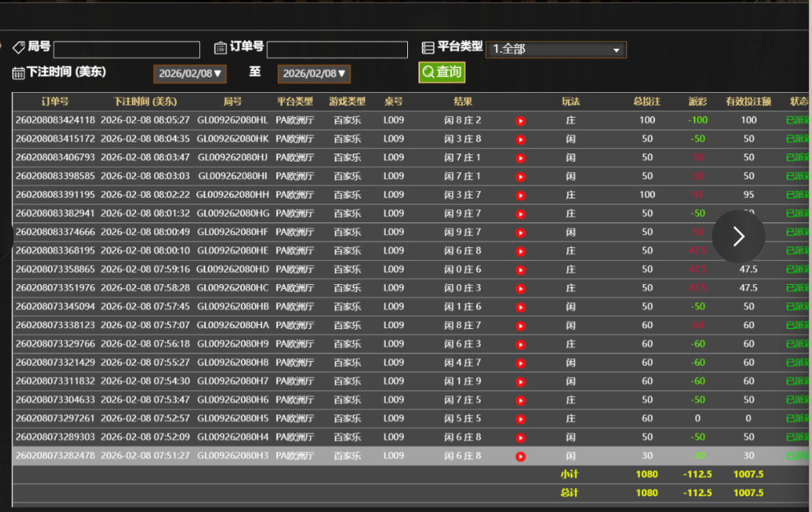Focus the 局号 text input field
812x512 pixels.
(x=126, y=50)
